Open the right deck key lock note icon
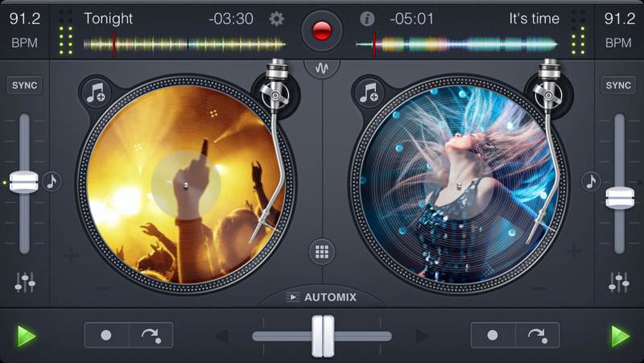644x363 pixels. (591, 181)
